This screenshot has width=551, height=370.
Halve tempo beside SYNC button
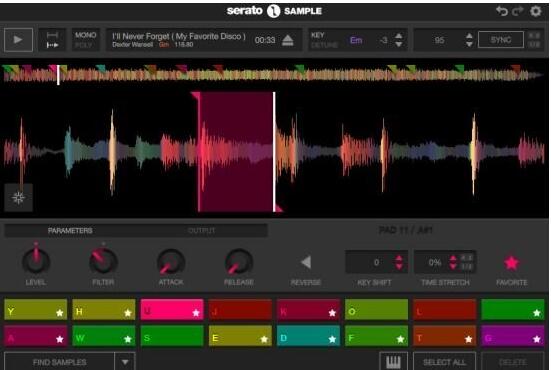pos(534,44)
